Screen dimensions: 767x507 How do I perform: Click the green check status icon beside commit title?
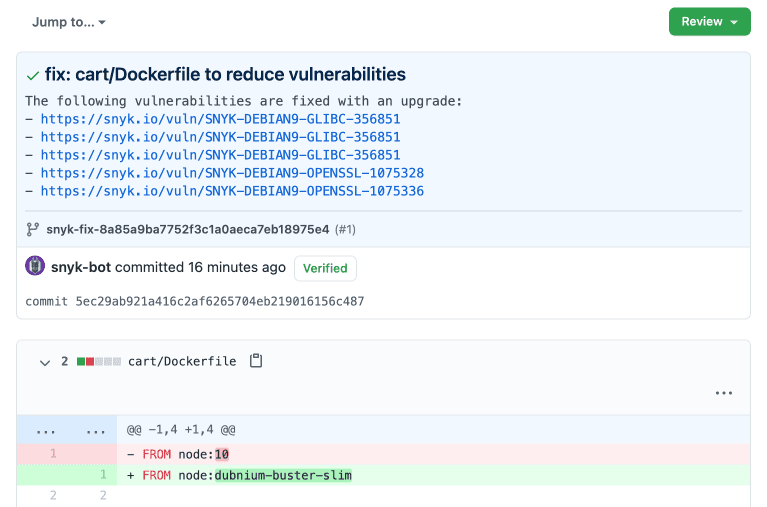[x=33, y=75]
